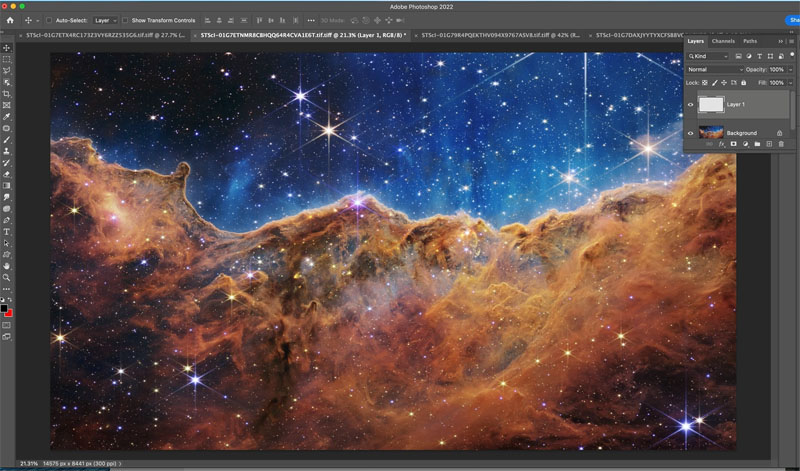This screenshot has height=471, width=800.
Task: Toggle shape layer filter
Action: 770,56
